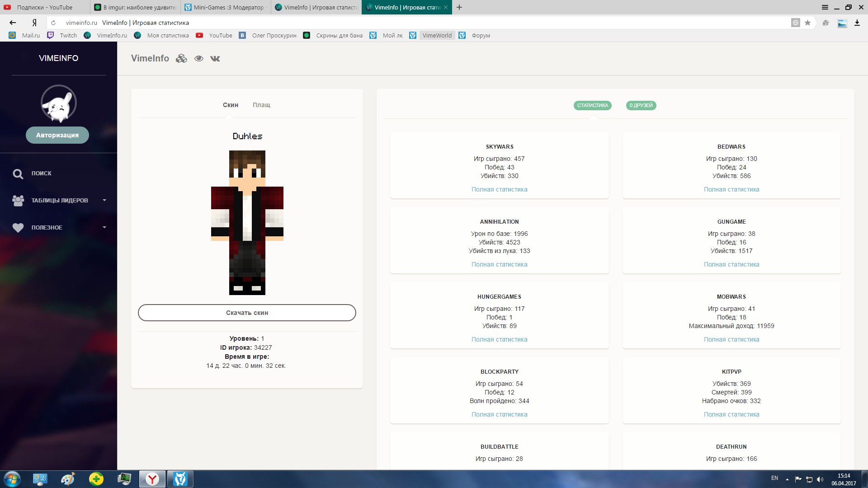
Task: Click the downloads arrow icon in toolbar
Action: pos(857,23)
